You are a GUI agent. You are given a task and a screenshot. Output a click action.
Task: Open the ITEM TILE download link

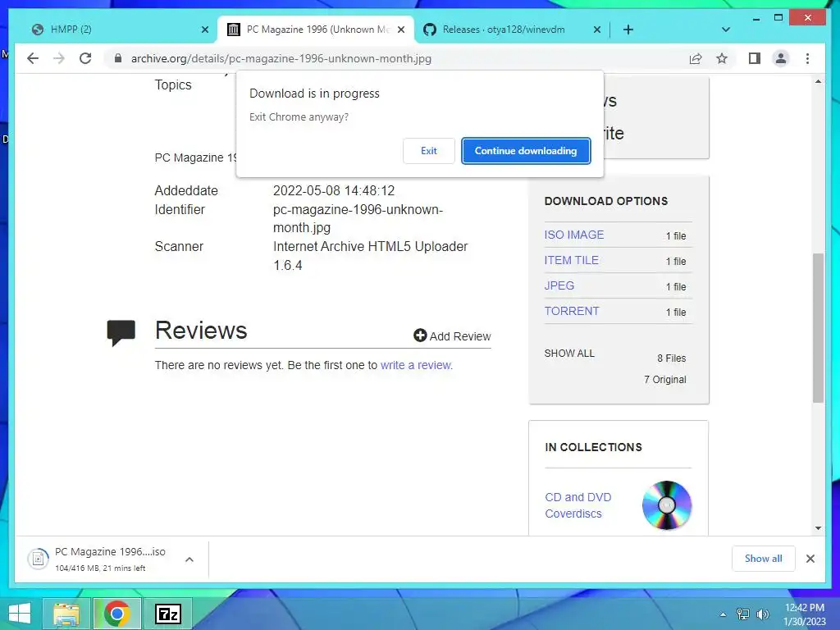[x=571, y=260]
